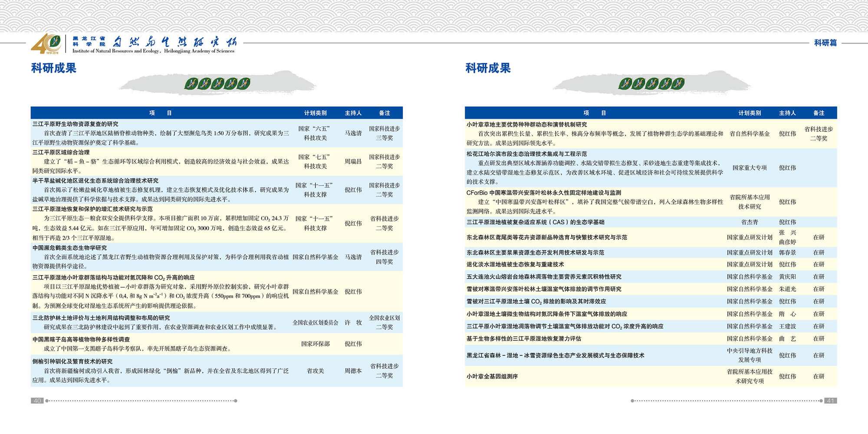Click page number 40 at the bottom

pos(37,401)
